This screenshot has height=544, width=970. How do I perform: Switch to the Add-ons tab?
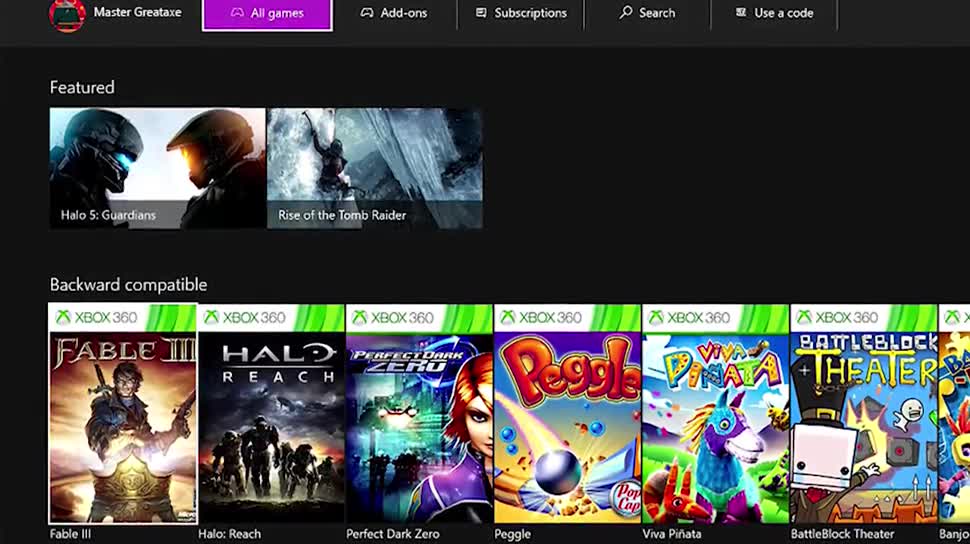tap(394, 13)
